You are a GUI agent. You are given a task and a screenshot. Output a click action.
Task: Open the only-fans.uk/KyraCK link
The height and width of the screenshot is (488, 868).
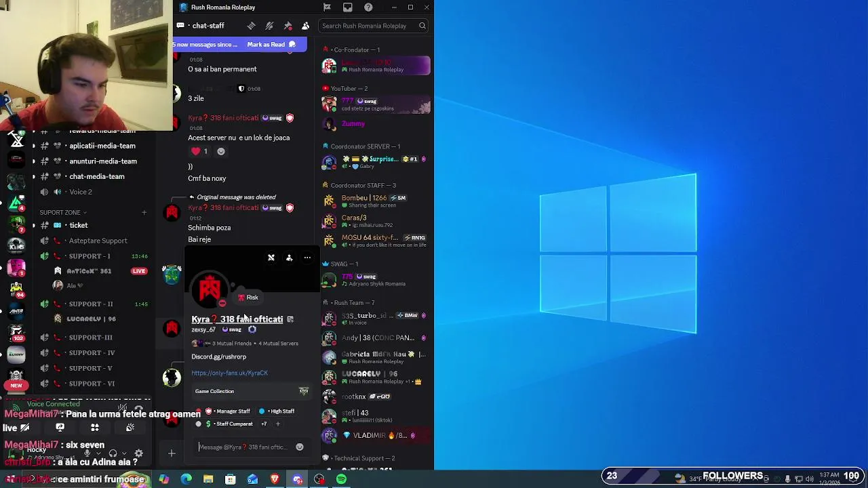pyautogui.click(x=229, y=373)
